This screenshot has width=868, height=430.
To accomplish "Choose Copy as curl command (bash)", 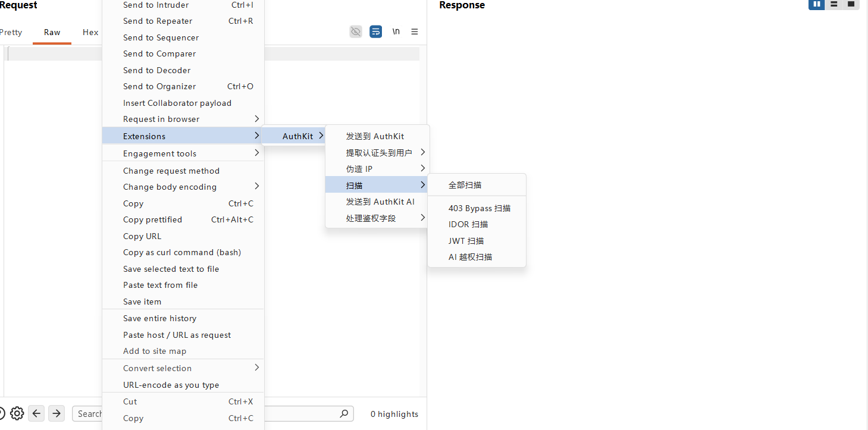I will 183,252.
